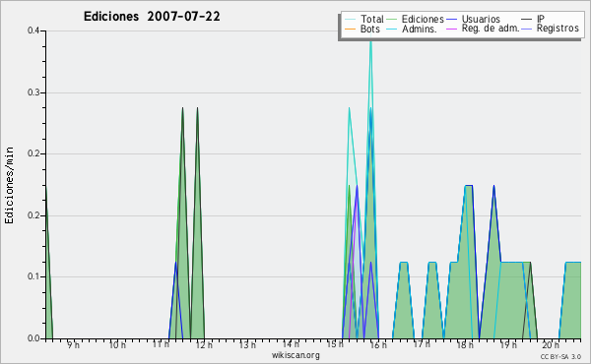The width and height of the screenshot is (591, 364).
Task: Click the '16 h' x-axis tick label
Action: [x=378, y=344]
